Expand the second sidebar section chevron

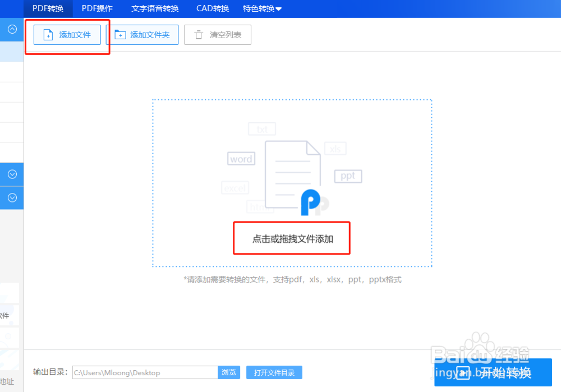12,197
